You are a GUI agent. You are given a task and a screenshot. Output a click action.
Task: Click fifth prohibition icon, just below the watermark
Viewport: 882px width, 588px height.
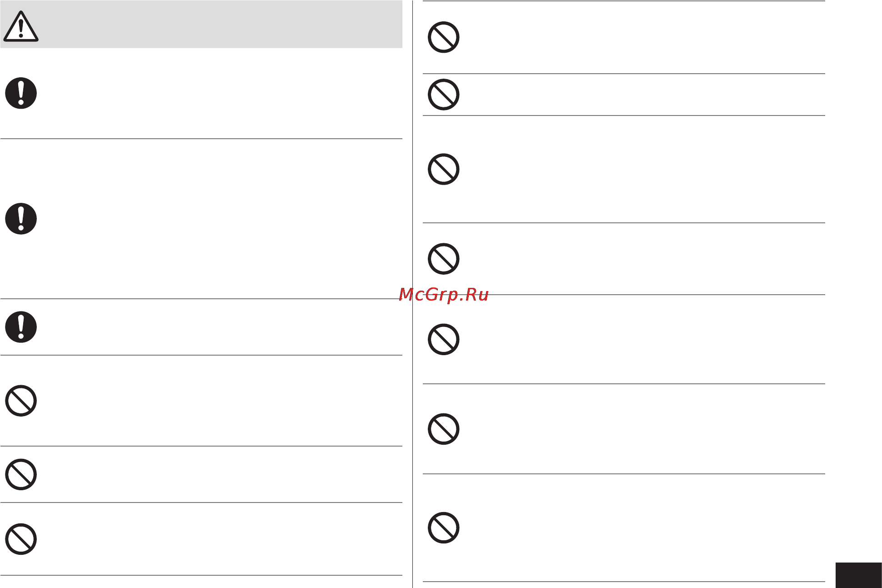[444, 339]
